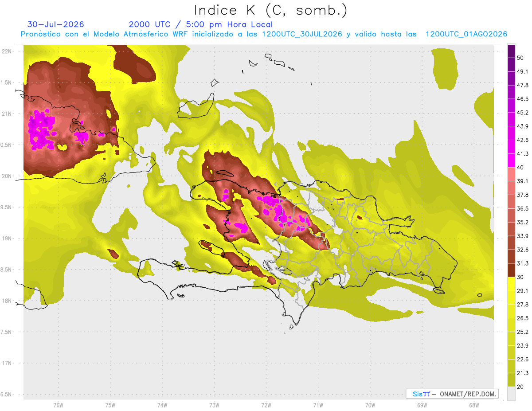Click the '40' value on the color scale
Screen dimensions: 532x411
520,168
